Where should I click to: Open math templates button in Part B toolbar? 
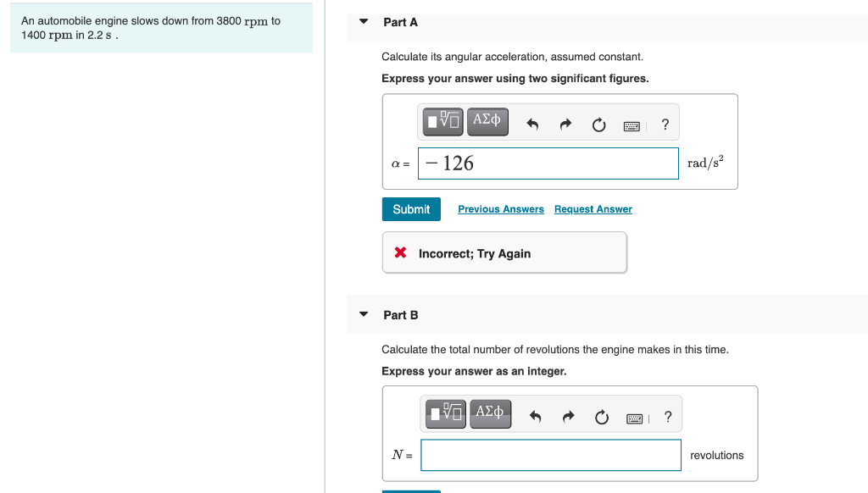[446, 414]
